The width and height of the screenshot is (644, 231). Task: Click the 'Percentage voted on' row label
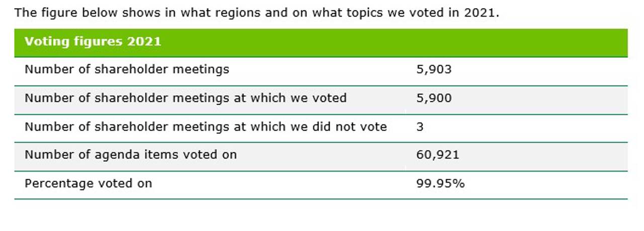tap(88, 184)
